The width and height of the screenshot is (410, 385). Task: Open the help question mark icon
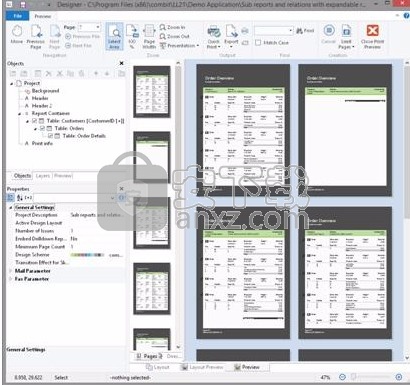pyautogui.click(x=407, y=16)
